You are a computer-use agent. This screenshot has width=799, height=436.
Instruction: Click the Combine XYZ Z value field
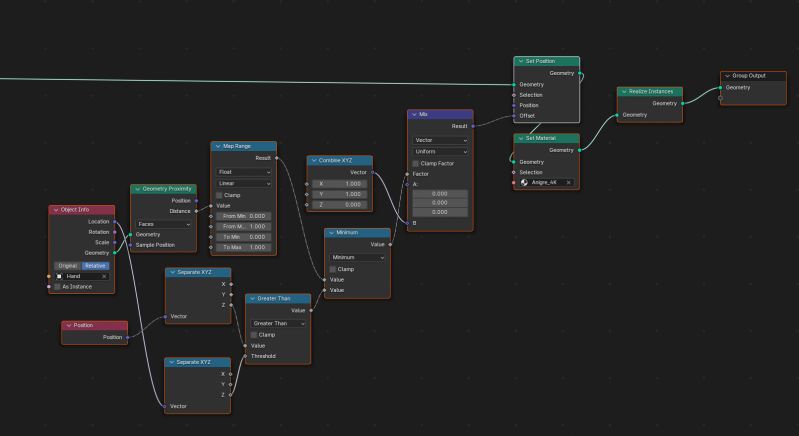click(340, 205)
